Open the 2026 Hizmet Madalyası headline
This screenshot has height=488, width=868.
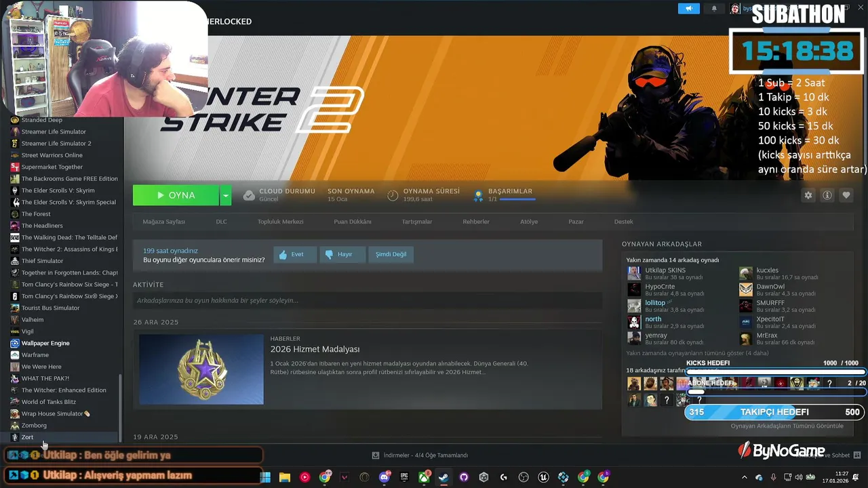tap(315, 349)
